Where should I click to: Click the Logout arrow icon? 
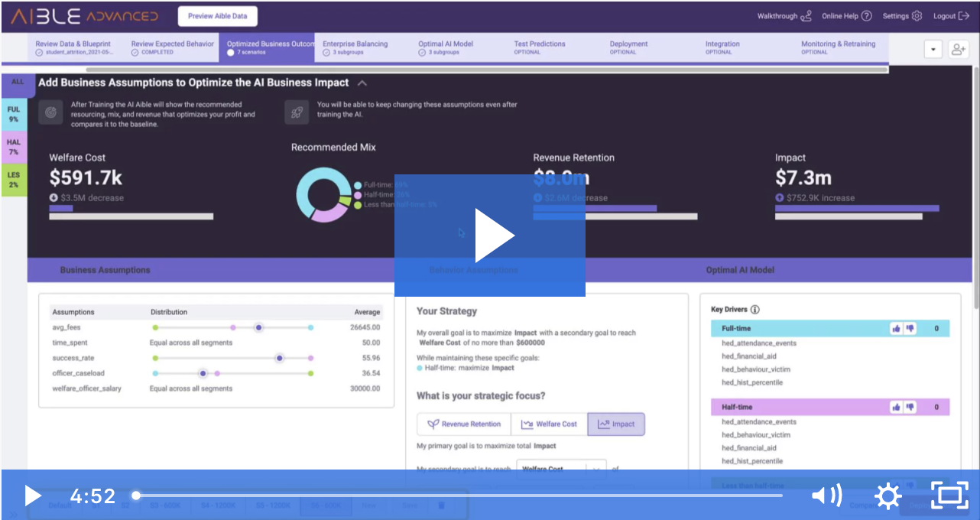[964, 16]
